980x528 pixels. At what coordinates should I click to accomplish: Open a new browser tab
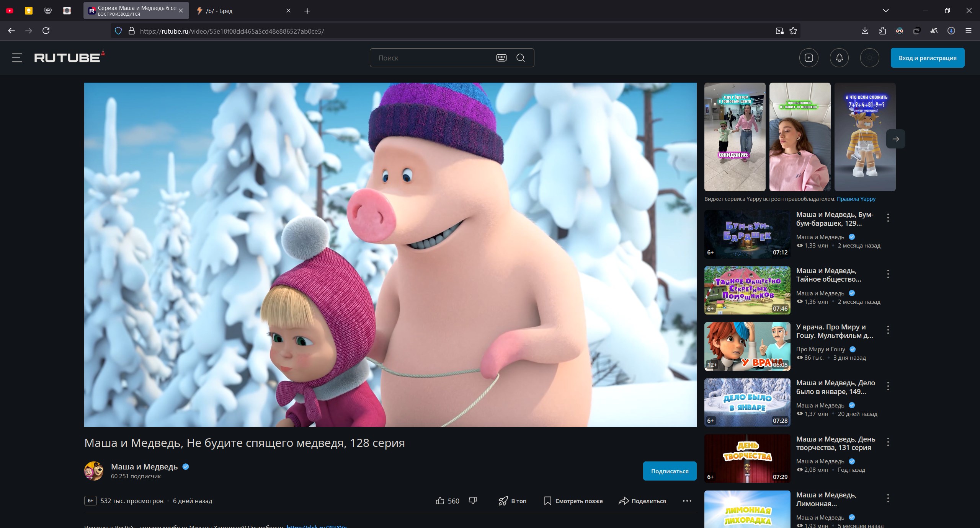pos(307,11)
